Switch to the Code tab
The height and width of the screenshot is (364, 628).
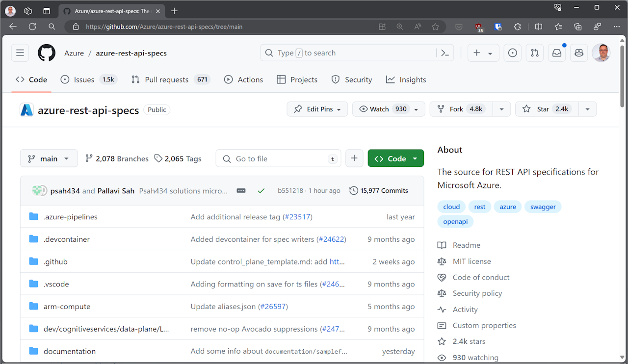pyautogui.click(x=31, y=79)
